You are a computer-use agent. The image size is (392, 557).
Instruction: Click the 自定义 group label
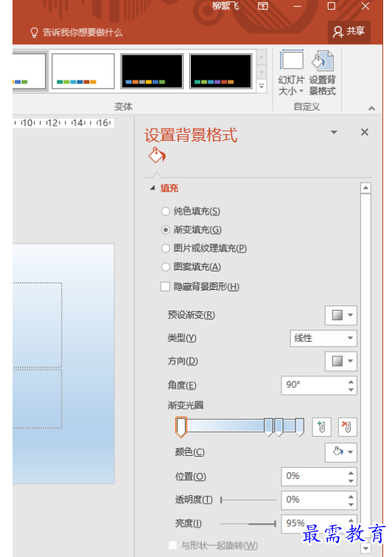(307, 106)
